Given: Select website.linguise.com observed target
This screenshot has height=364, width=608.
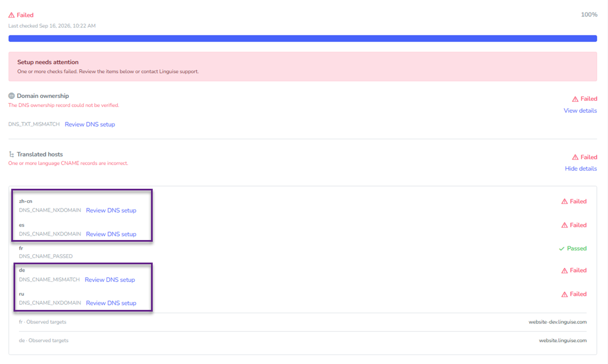Looking at the screenshot, I should pyautogui.click(x=562, y=340).
